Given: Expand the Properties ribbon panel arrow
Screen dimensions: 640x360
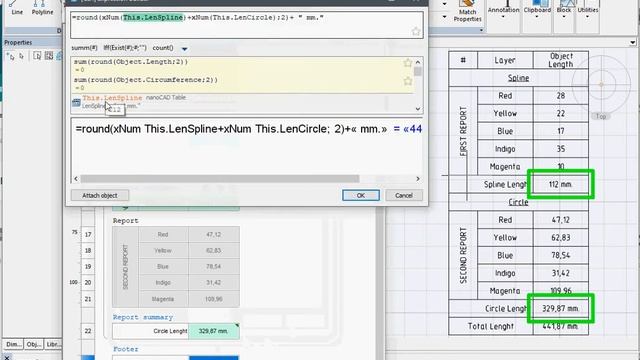Looking at the screenshot, I should [481, 30].
